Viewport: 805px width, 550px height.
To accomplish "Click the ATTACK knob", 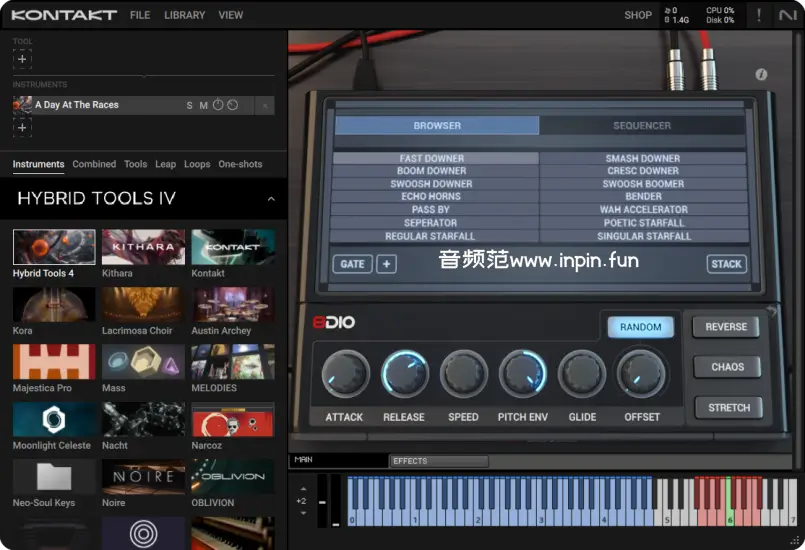I will [x=346, y=374].
